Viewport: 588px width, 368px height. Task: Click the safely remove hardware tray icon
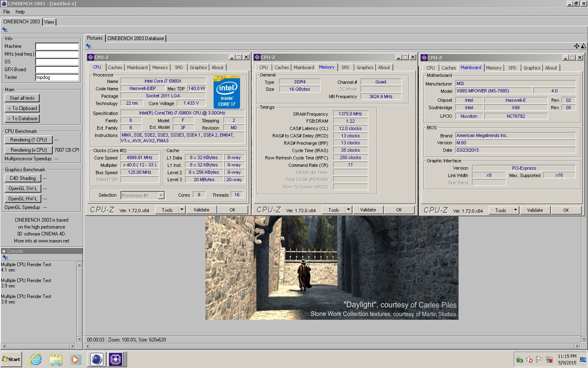point(519,360)
